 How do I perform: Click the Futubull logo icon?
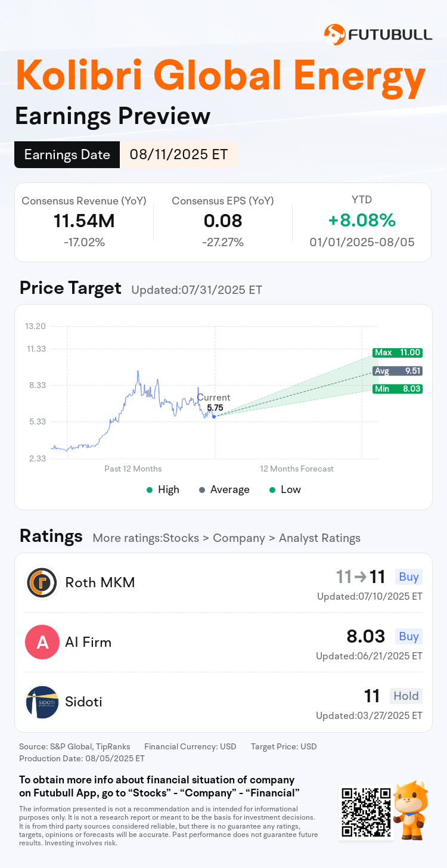coord(334,35)
